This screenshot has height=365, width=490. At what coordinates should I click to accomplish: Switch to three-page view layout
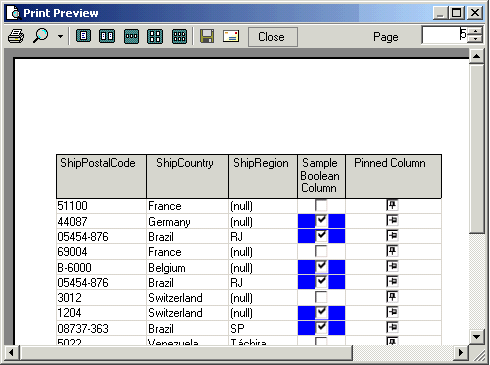pyautogui.click(x=131, y=36)
